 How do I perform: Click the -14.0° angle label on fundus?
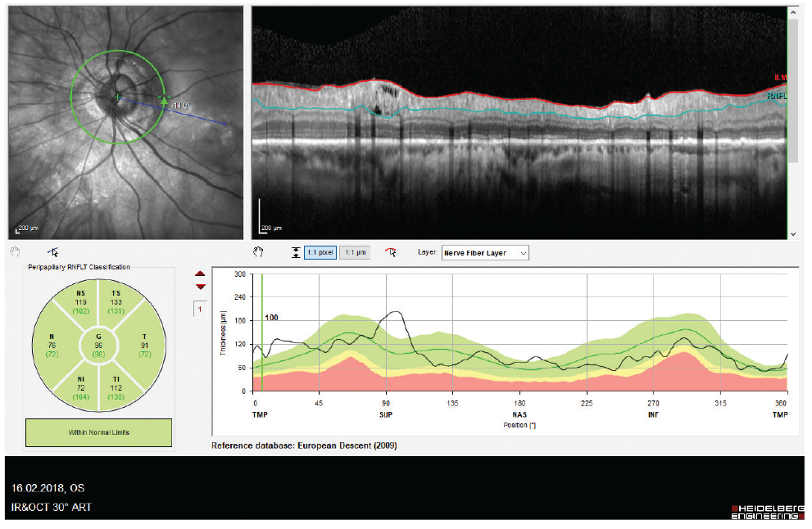point(180,106)
